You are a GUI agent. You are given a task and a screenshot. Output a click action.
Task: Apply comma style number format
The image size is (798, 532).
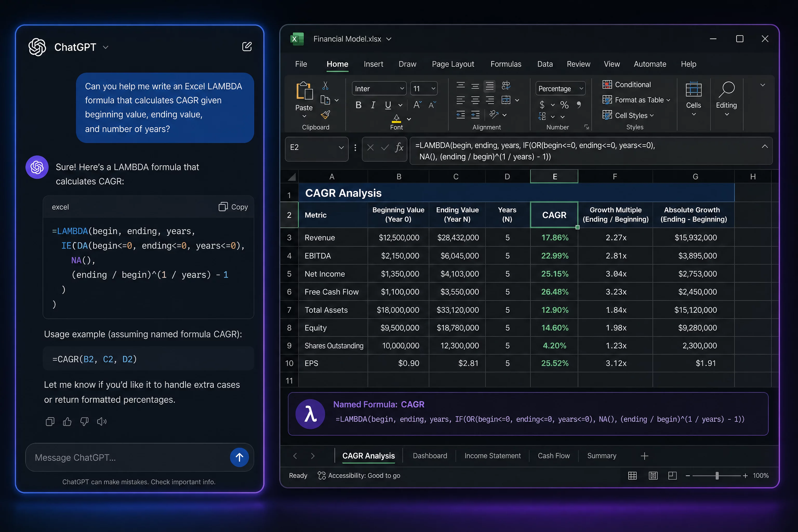pyautogui.click(x=579, y=104)
